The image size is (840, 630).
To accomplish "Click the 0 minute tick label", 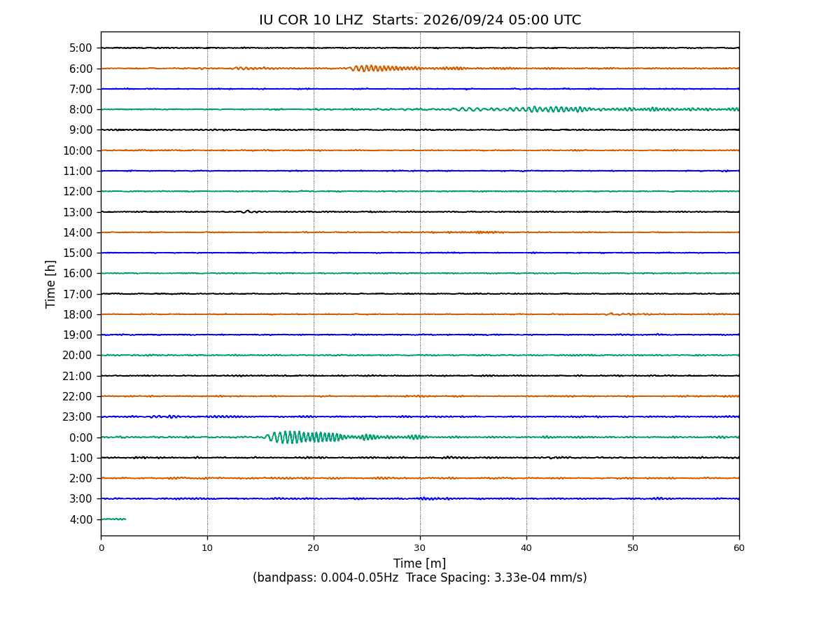I will (x=101, y=548).
